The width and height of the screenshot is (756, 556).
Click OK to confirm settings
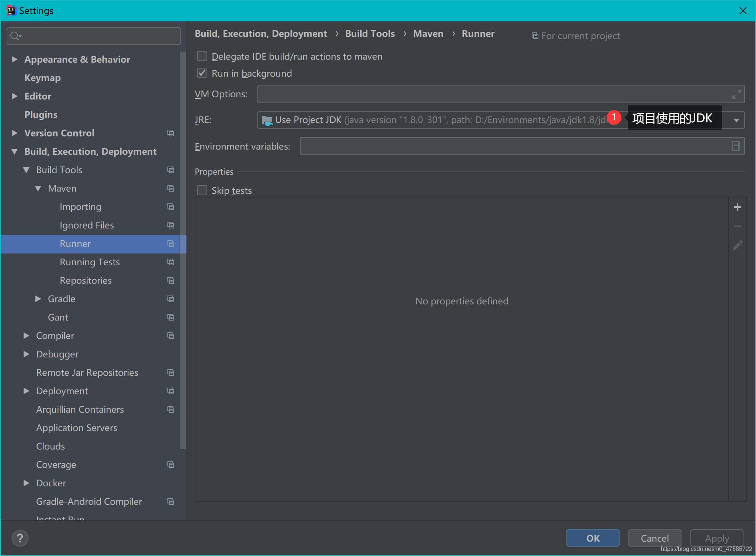click(593, 538)
